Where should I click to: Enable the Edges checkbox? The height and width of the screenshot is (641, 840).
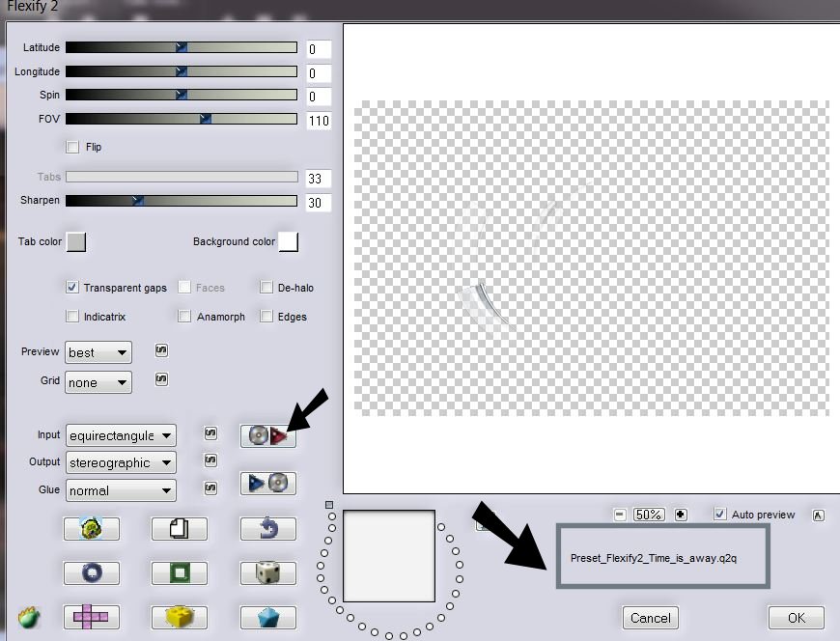tap(266, 316)
